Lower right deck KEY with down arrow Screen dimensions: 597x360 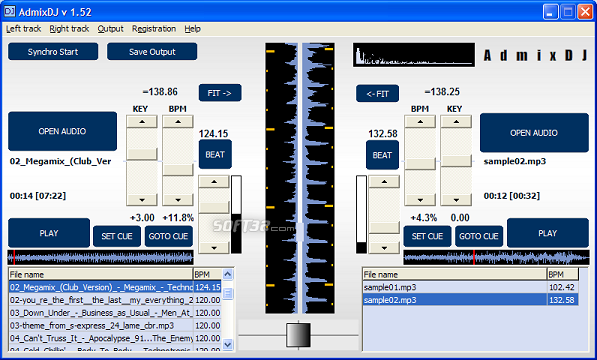[456, 199]
